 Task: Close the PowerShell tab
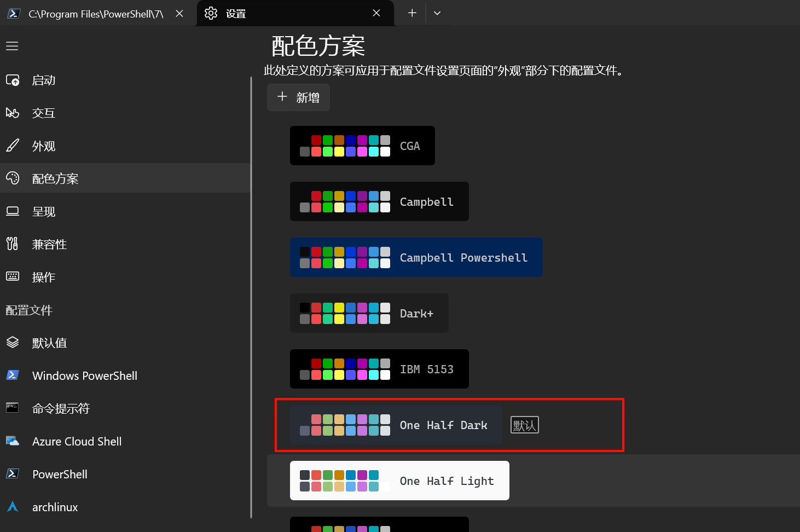pyautogui.click(x=179, y=14)
